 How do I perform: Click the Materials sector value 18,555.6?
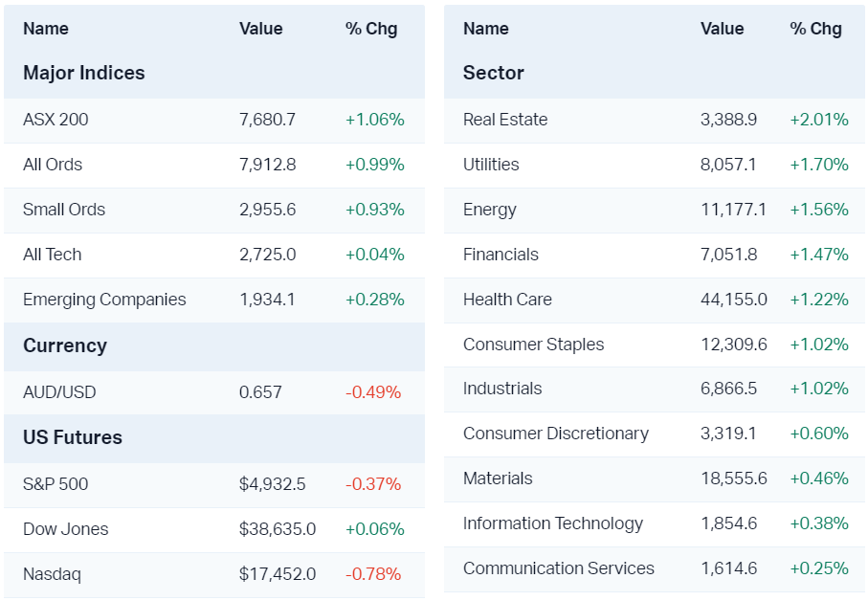(733, 479)
